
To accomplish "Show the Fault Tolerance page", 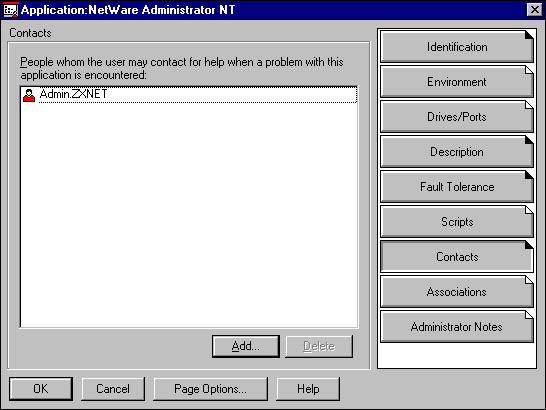I will point(457,187).
